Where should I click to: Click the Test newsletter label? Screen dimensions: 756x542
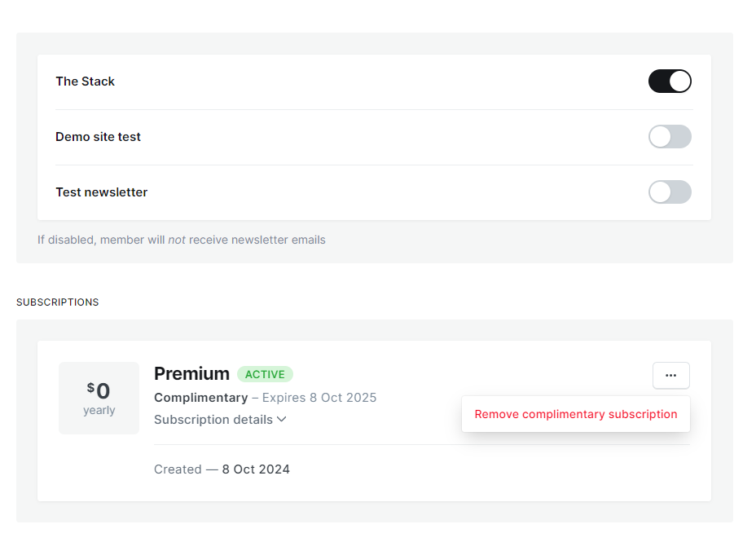pyautogui.click(x=101, y=192)
